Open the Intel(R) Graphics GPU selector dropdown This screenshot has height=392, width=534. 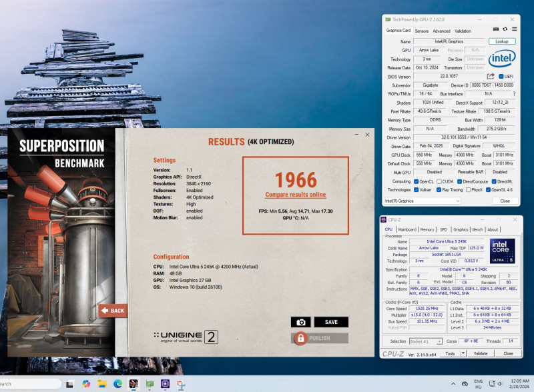point(423,201)
